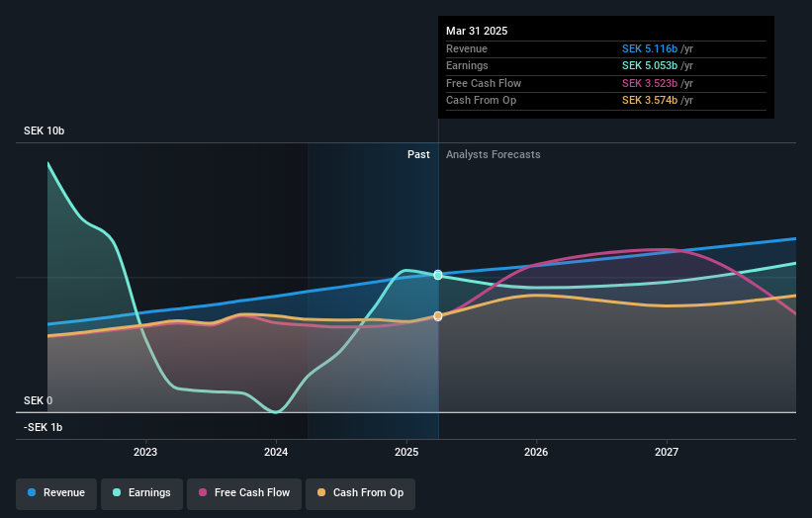
Task: Click the Mar 31 2025 tooltip date
Action: (x=477, y=31)
